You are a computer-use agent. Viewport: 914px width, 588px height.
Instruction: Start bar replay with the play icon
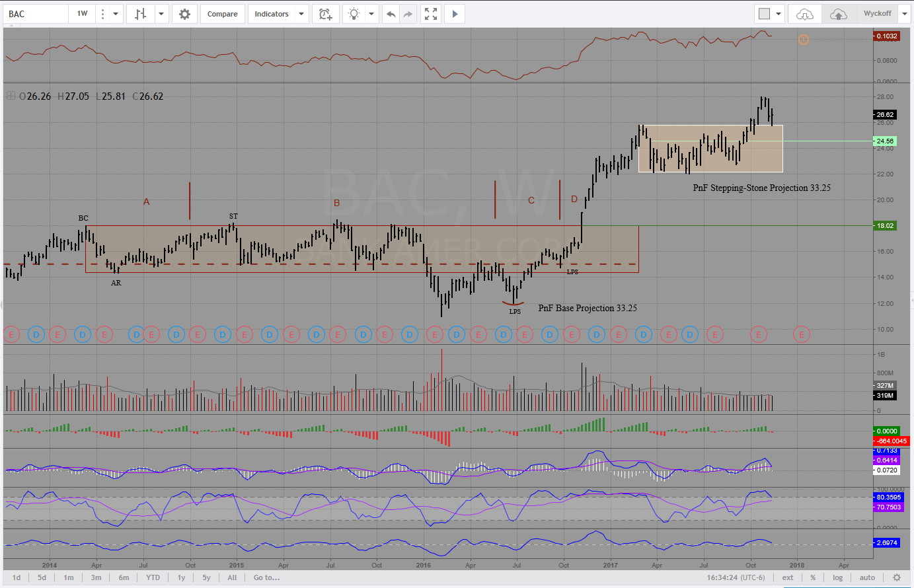point(455,14)
